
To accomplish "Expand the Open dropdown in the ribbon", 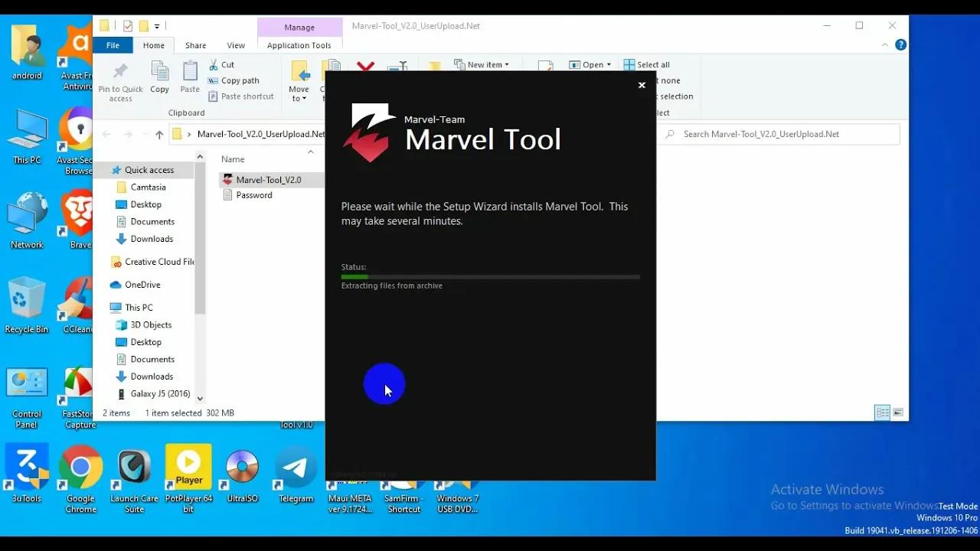I will pos(590,65).
